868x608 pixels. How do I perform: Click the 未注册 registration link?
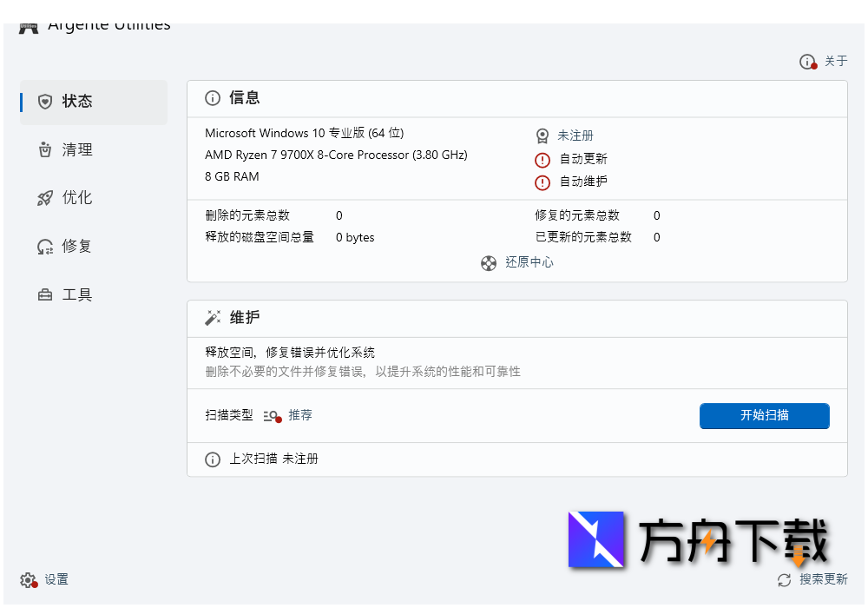tap(575, 136)
